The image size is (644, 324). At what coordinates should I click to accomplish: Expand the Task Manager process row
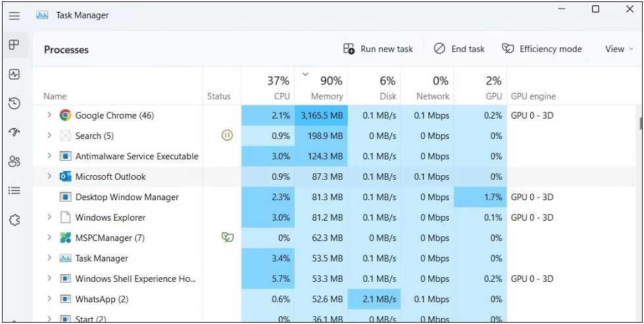point(49,258)
